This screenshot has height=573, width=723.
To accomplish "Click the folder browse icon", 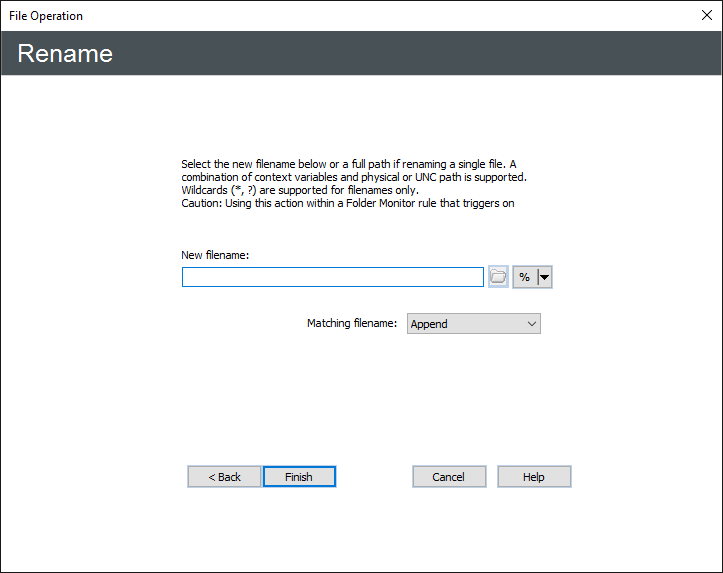I will tap(498, 277).
